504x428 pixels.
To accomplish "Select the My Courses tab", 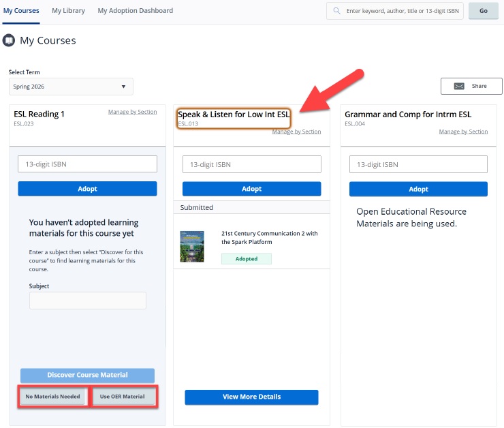I will [x=21, y=11].
